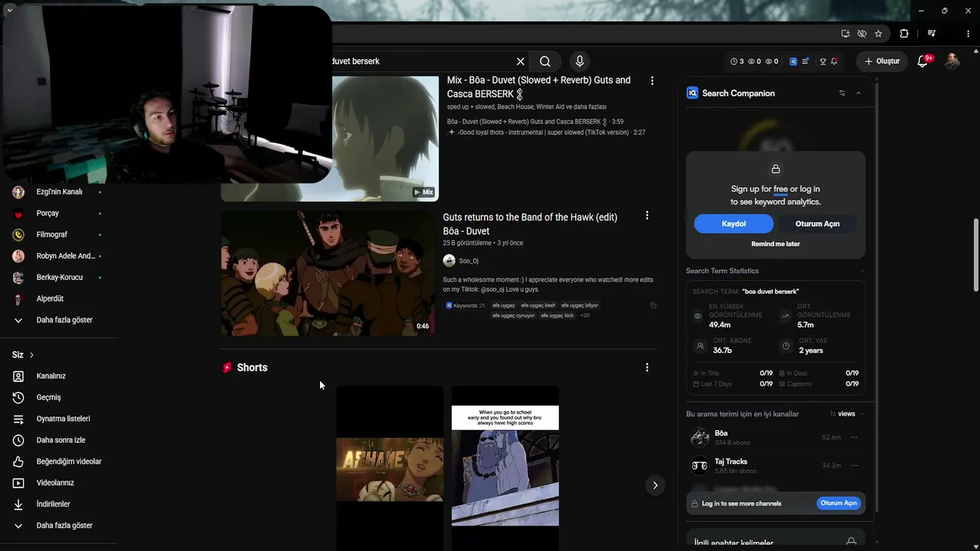Click the Soo_Oj channel avatar
The image size is (980, 551).
pyautogui.click(x=449, y=261)
